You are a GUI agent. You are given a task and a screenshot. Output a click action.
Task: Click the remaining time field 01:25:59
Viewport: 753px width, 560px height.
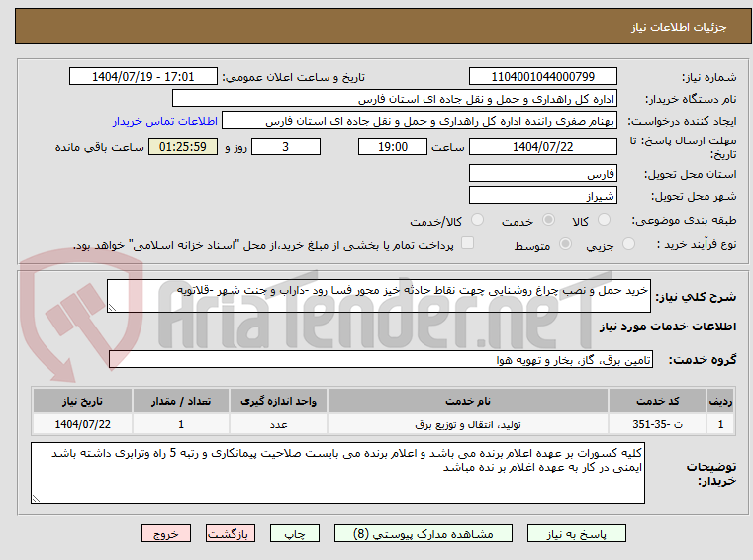[183, 147]
